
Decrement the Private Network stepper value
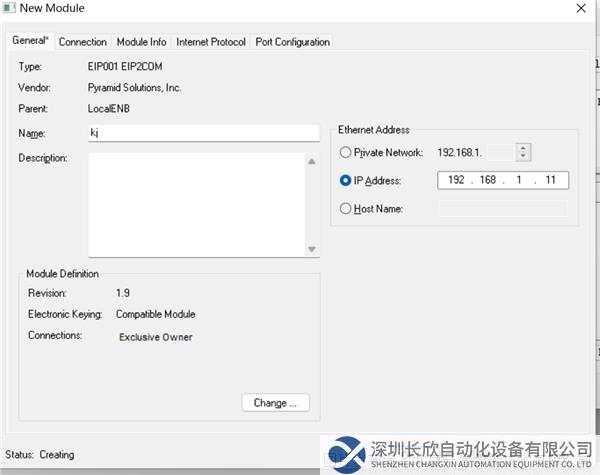[523, 158]
